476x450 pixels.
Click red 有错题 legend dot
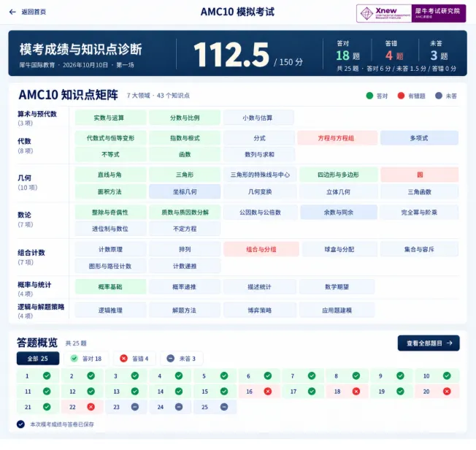[401, 96]
